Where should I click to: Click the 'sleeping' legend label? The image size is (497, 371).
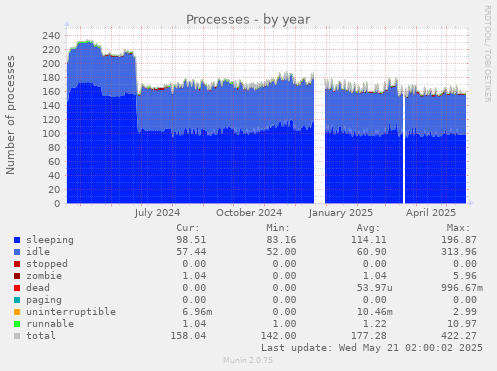(x=50, y=240)
